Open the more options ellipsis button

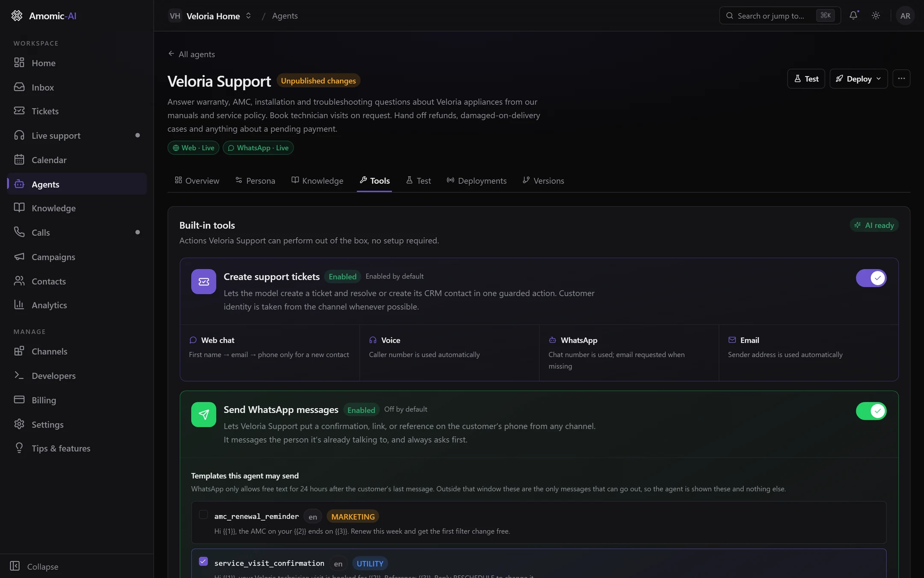point(901,78)
